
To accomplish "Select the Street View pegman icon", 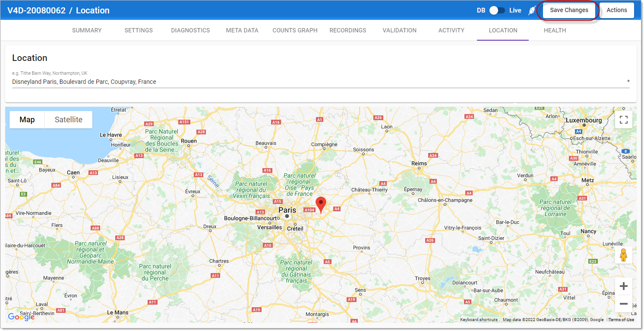I will point(623,255).
